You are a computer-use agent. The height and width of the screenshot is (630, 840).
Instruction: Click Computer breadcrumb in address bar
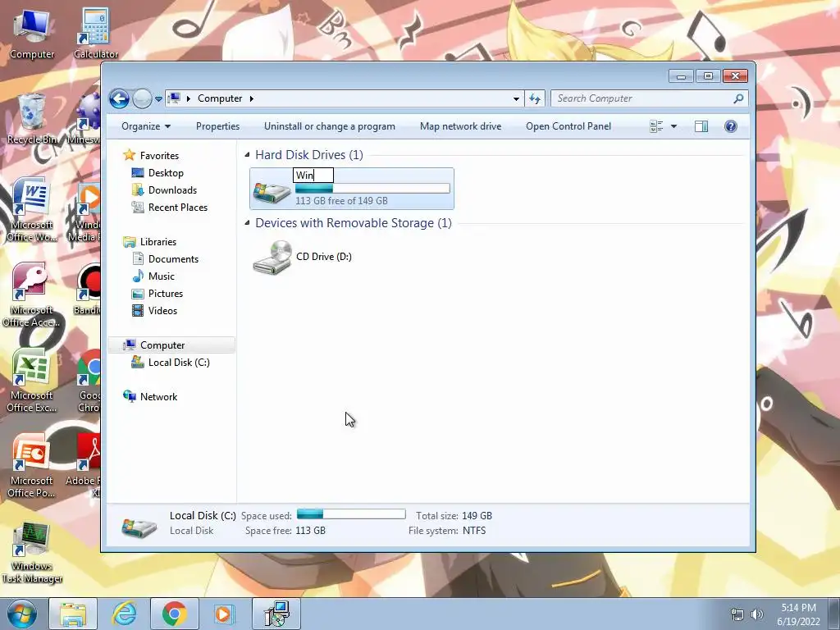point(220,98)
